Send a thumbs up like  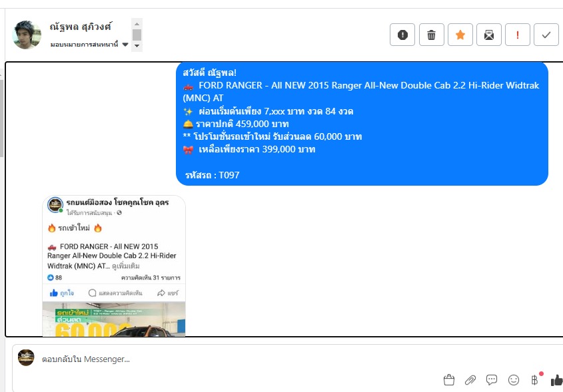(x=557, y=380)
